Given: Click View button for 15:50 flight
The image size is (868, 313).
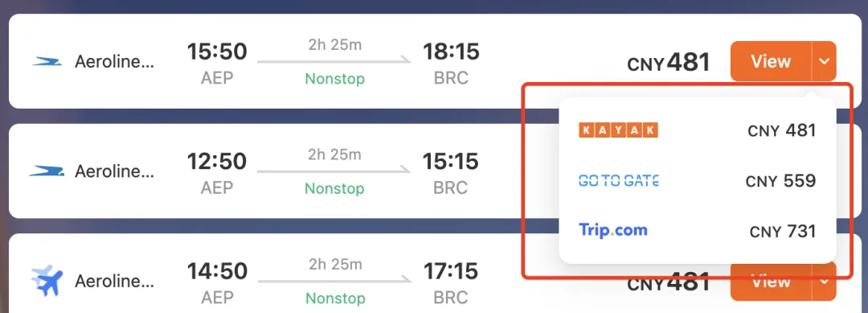Looking at the screenshot, I should pos(771,61).
